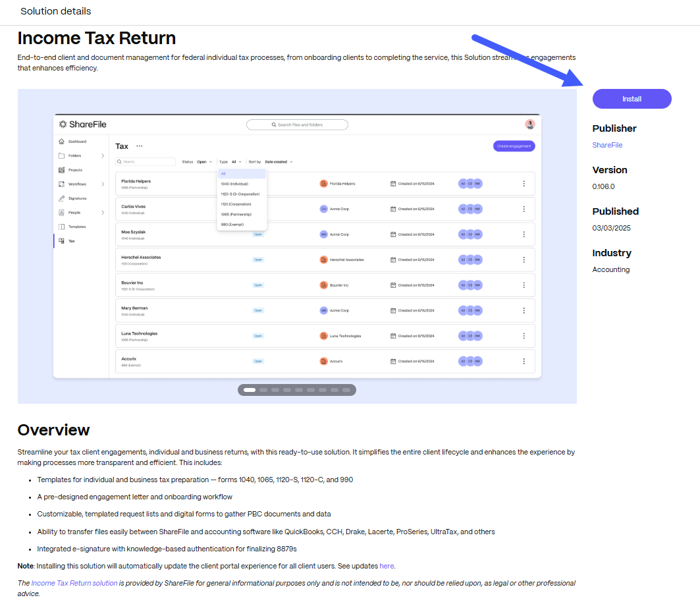
Task: Open the Workflows icon in sidebar
Action: click(62, 184)
